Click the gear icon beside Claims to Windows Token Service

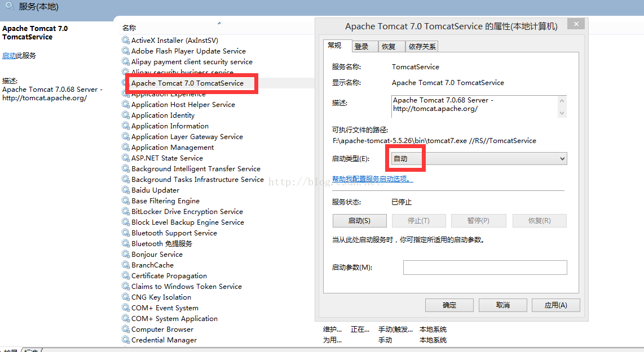[126, 286]
